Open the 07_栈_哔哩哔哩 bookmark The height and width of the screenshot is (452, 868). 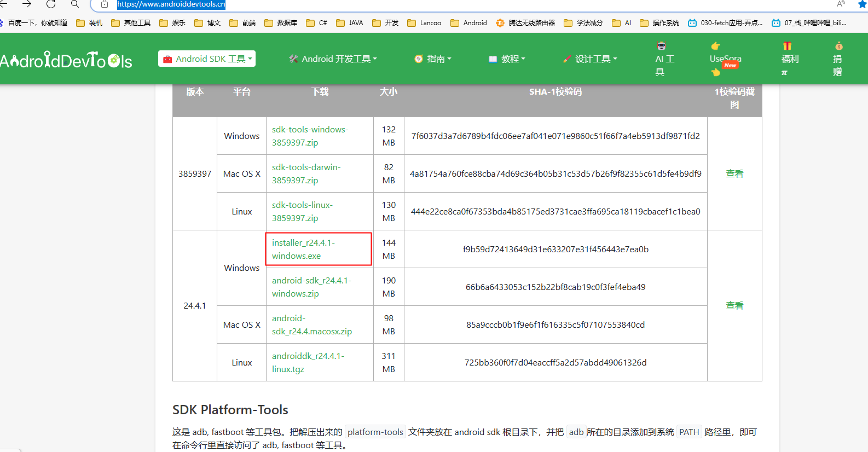coord(809,23)
